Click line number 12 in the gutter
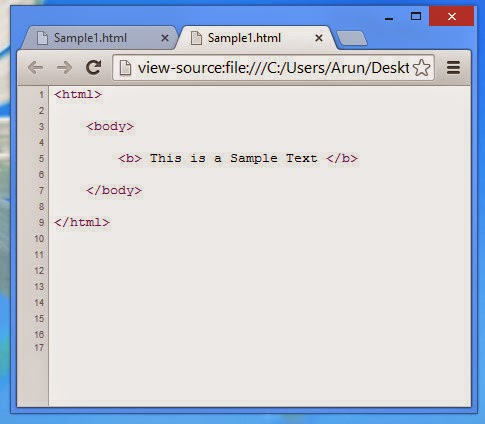This screenshot has height=424, width=485. [x=39, y=270]
